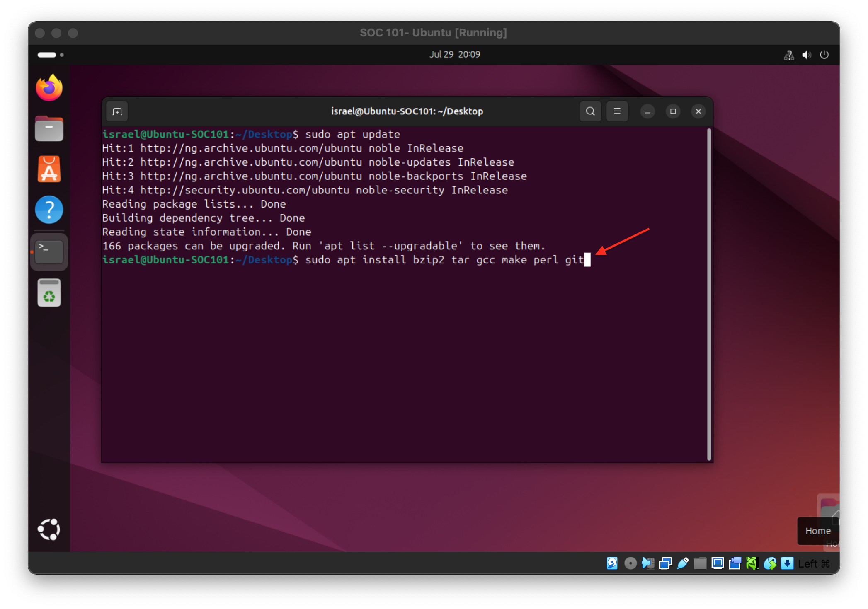Click 'Building dependency tree... Done' line
The width and height of the screenshot is (868, 609).
pos(204,218)
